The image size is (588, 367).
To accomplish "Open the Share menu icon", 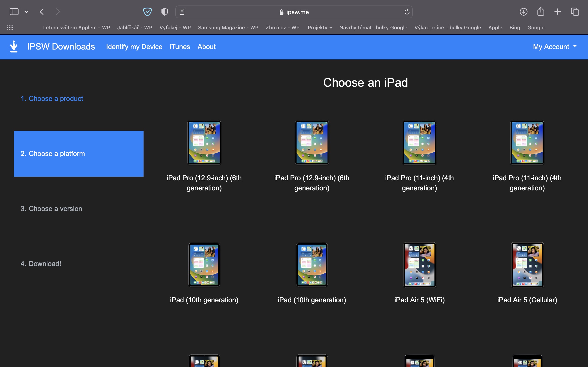I will click(x=541, y=12).
